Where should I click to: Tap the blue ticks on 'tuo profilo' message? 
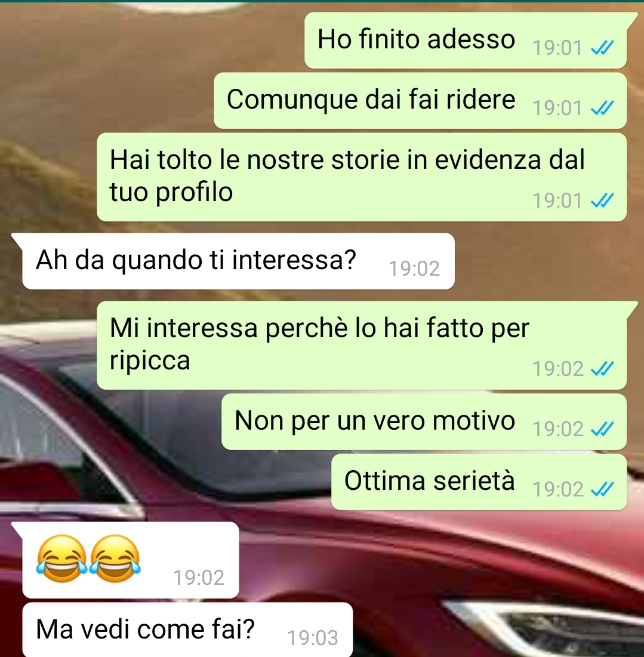pyautogui.click(x=602, y=201)
